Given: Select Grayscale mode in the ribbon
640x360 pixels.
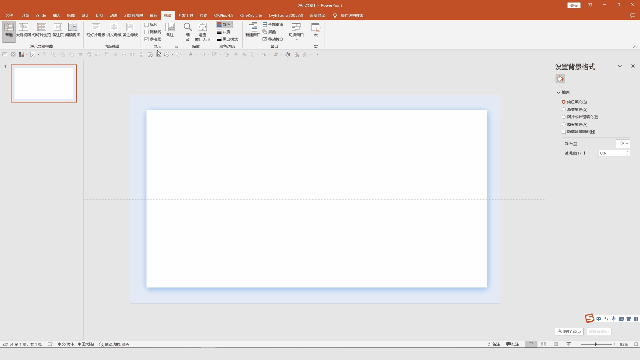Looking at the screenshot, I should (224, 32).
